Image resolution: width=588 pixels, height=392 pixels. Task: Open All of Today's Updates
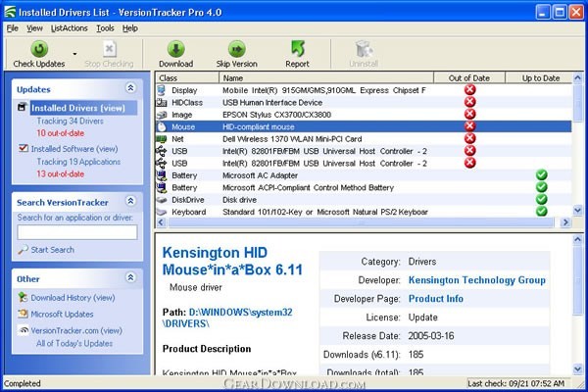point(74,344)
